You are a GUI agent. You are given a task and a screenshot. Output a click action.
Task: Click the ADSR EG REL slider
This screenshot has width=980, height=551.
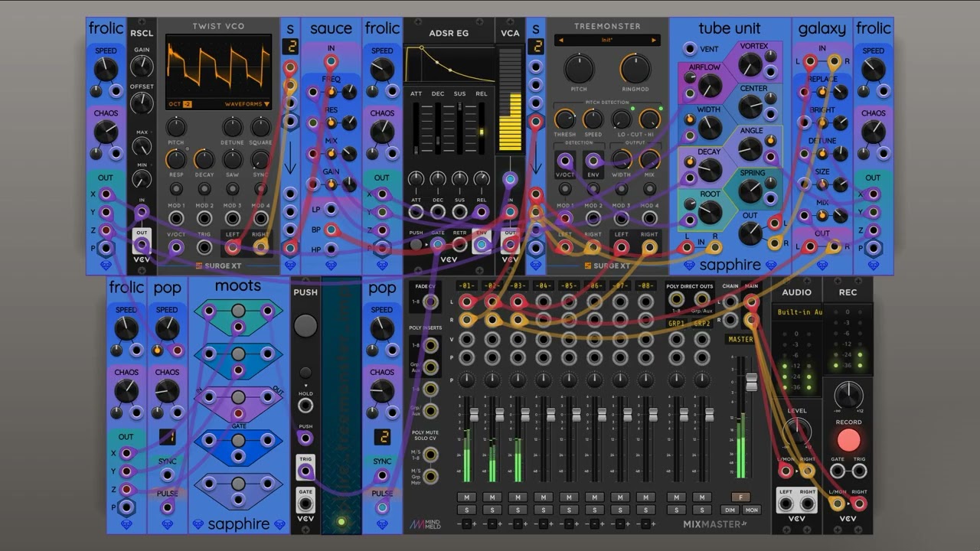click(482, 129)
